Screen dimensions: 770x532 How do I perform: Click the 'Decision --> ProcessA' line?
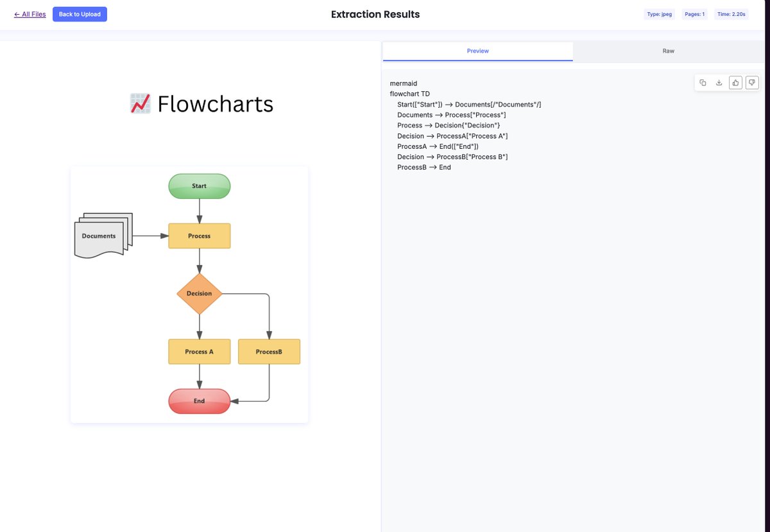point(452,136)
